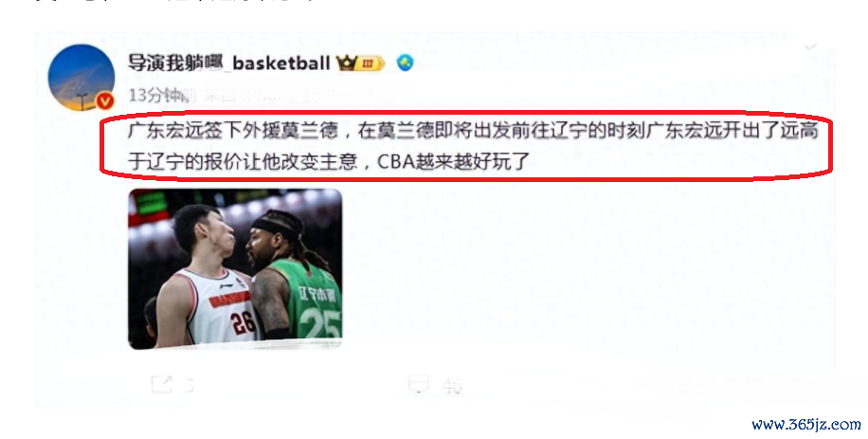The height and width of the screenshot is (439, 868).
Task: Click the post text about 莫兰德
Action: point(473,146)
